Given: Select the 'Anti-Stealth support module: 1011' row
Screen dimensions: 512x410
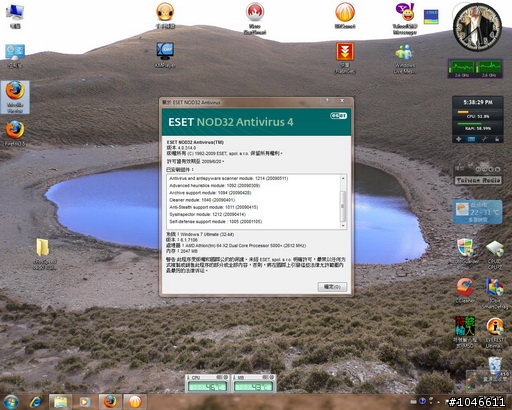Looking at the screenshot, I should click(213, 207).
